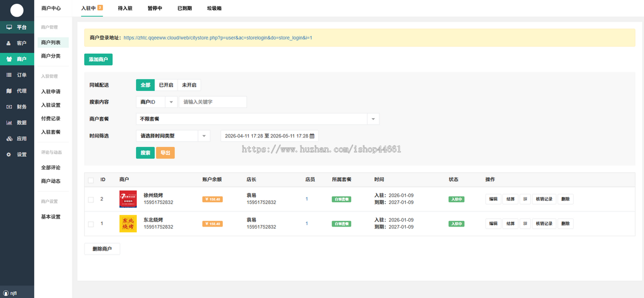Screen dimensions: 644x298
Task: Open the 订单 section in the sidebar
Action: (17, 75)
